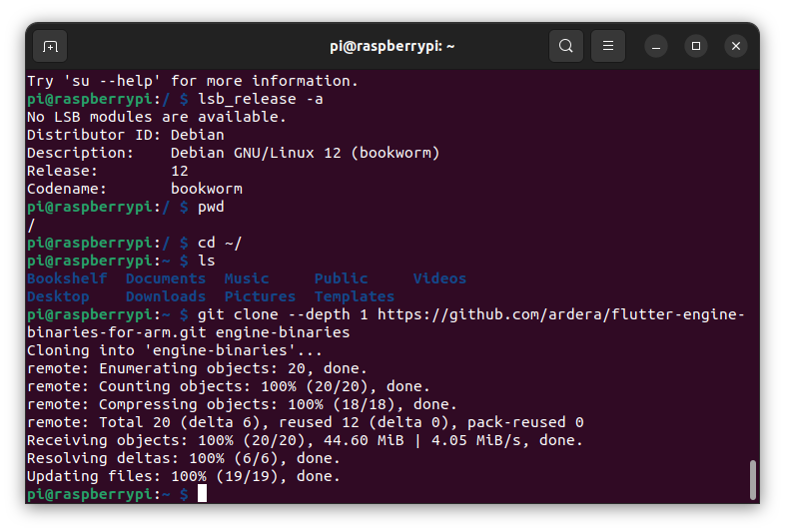Click the 'Codename: bookworm' line
Screen dimensions: 785x532
(x=135, y=189)
